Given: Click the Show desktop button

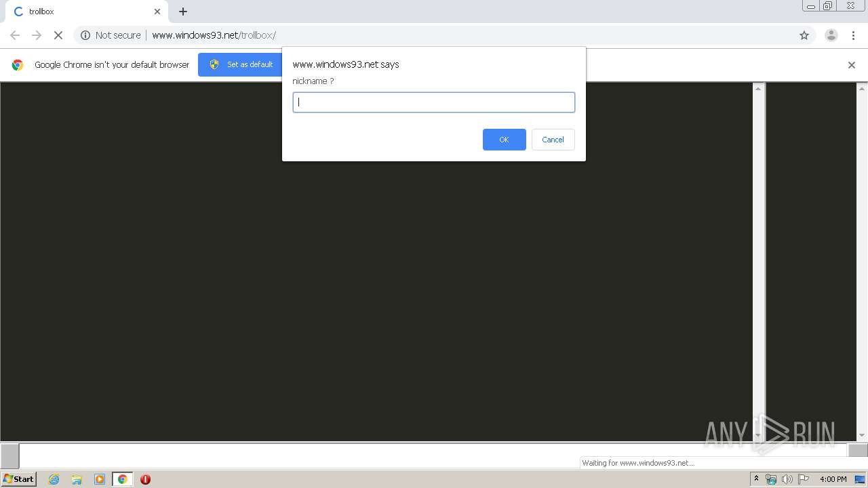Looking at the screenshot, I should [860, 479].
